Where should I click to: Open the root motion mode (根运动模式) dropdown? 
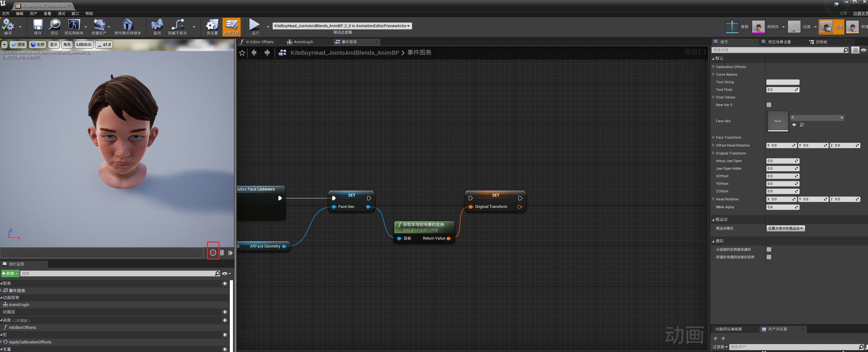point(785,228)
